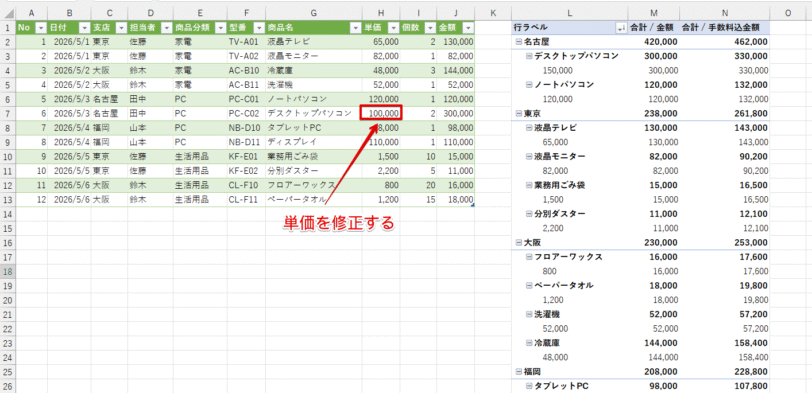Collapse the 業務用ごみ袋 pivot item
Screen dimensions: 812x393
click(x=529, y=185)
